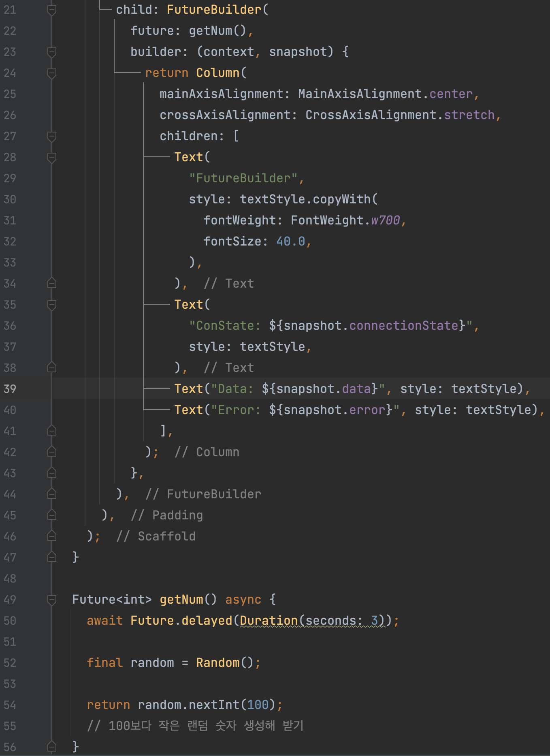Image resolution: width=550 pixels, height=756 pixels.
Task: Click the Random() constructor on line 52
Action: point(225,663)
